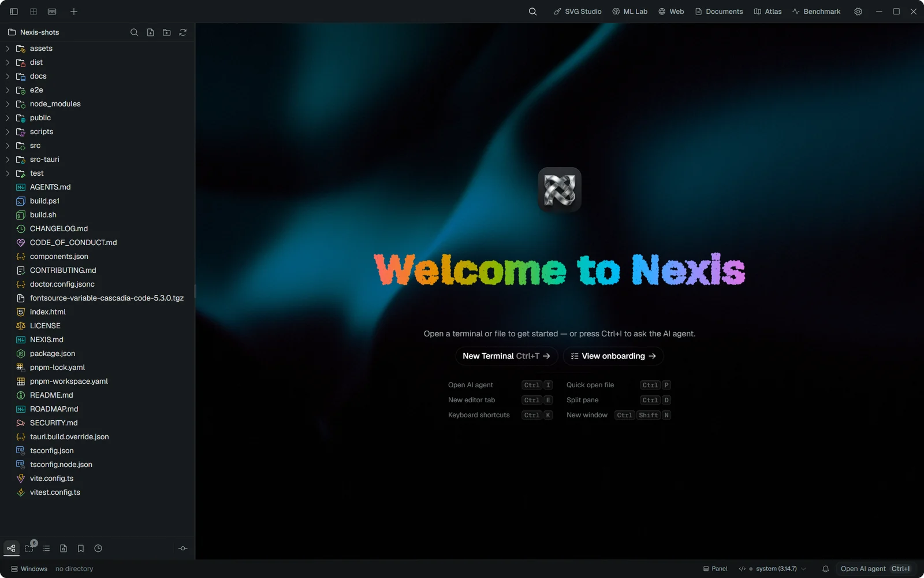The width and height of the screenshot is (924, 578).
Task: Open the Atlas workspace
Action: [x=767, y=12]
